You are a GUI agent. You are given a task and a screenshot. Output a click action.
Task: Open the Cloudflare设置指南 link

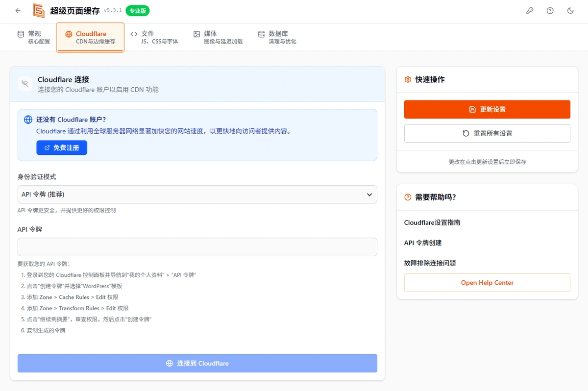pyautogui.click(x=432, y=222)
